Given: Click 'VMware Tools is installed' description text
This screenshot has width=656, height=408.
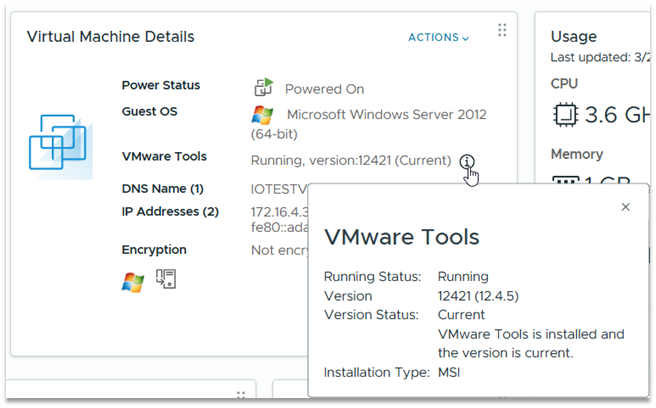Looking at the screenshot, I should (531, 343).
